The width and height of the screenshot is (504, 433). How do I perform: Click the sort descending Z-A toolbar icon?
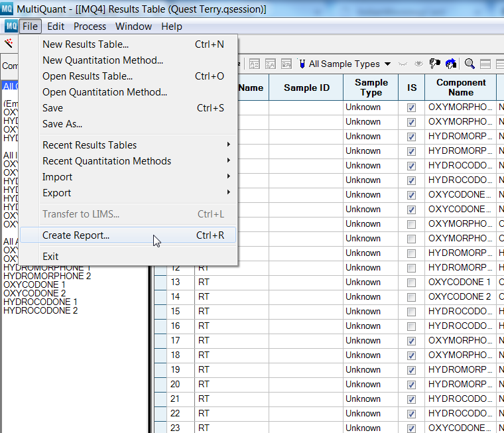coord(271,64)
